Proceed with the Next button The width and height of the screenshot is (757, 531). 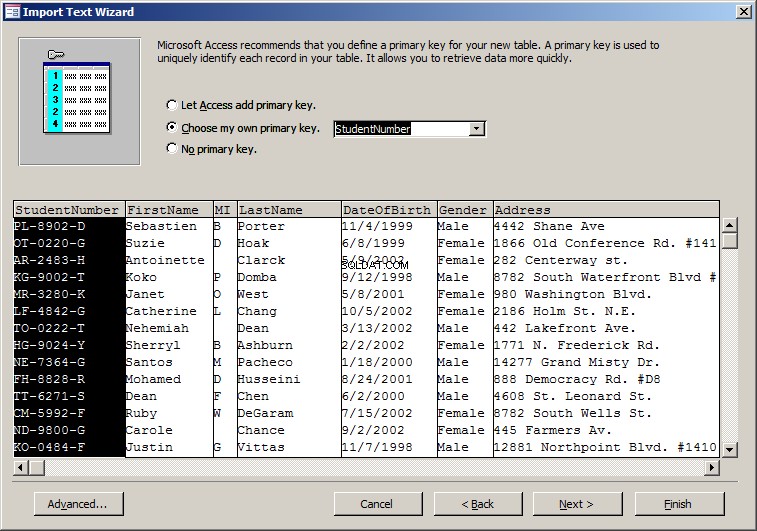[x=577, y=504]
